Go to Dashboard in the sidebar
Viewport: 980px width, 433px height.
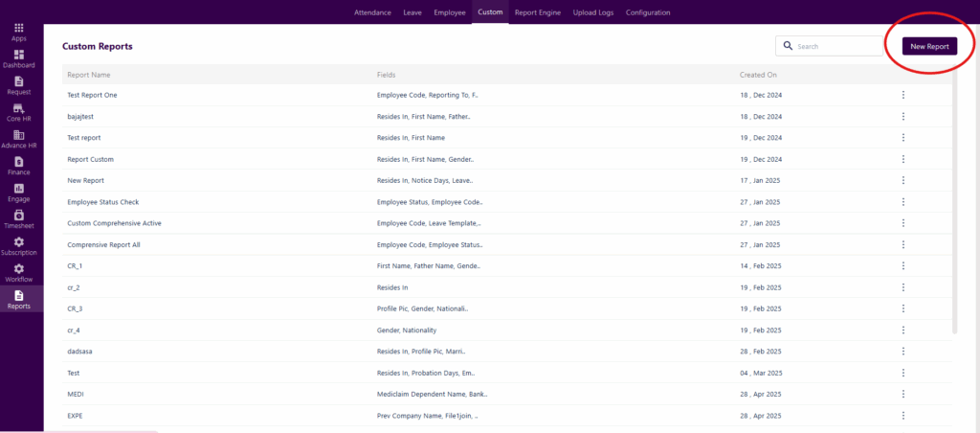point(19,55)
